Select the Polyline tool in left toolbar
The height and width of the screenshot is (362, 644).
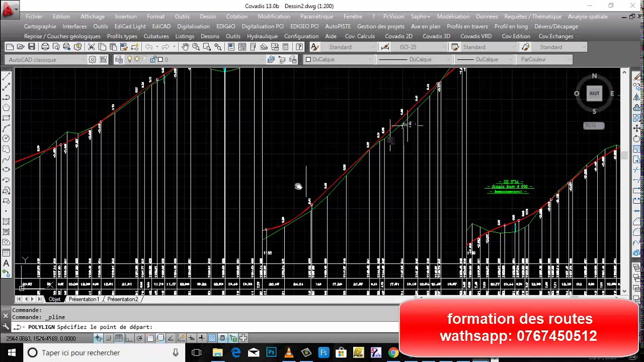pyautogui.click(x=6, y=97)
